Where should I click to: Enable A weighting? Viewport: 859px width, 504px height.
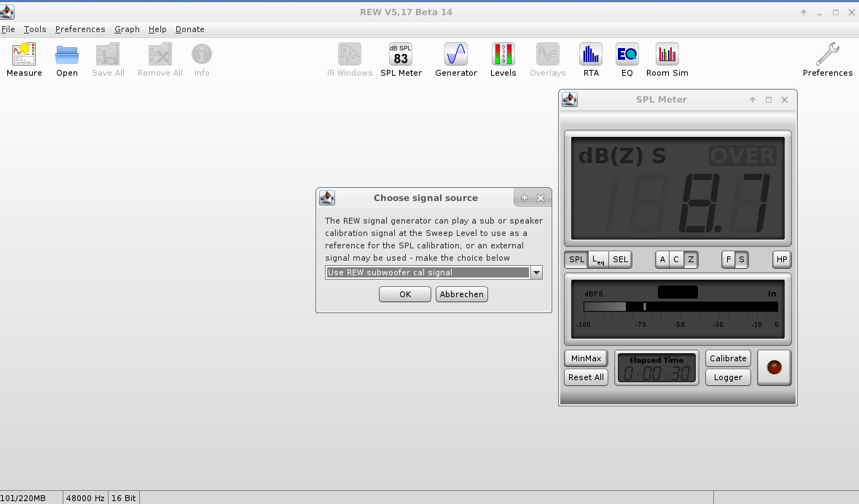click(x=662, y=260)
